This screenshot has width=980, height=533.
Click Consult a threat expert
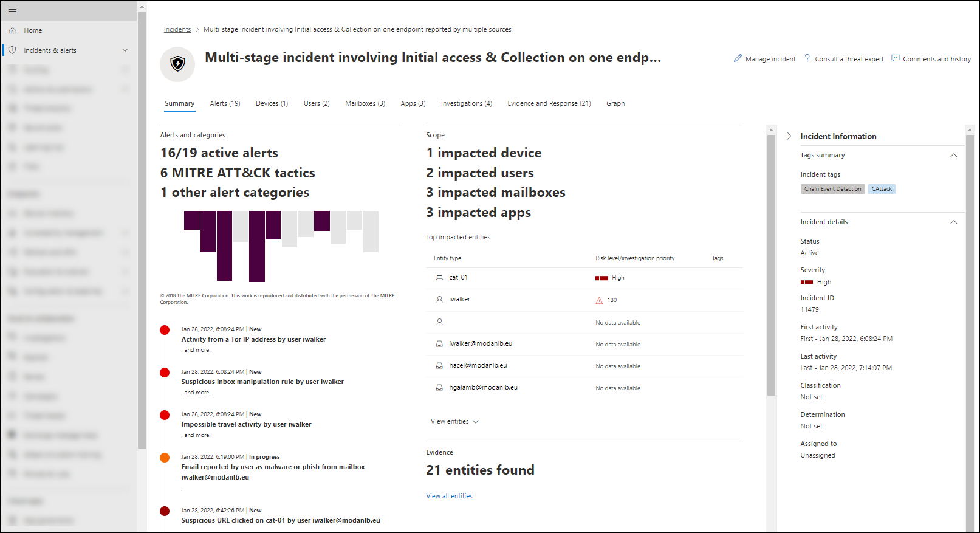(844, 59)
